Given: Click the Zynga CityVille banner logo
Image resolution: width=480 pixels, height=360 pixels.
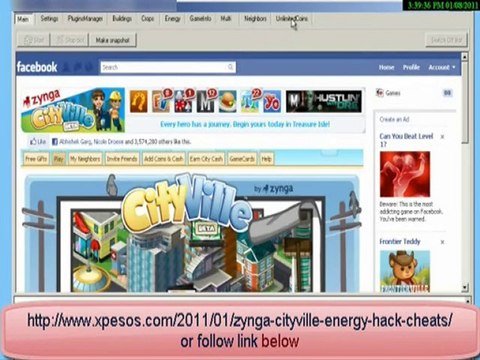Looking at the screenshot, I should tap(73, 110).
